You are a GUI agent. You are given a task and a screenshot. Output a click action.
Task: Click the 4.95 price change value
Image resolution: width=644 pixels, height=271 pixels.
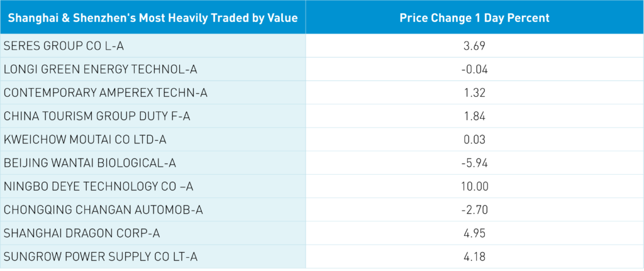[475, 233]
